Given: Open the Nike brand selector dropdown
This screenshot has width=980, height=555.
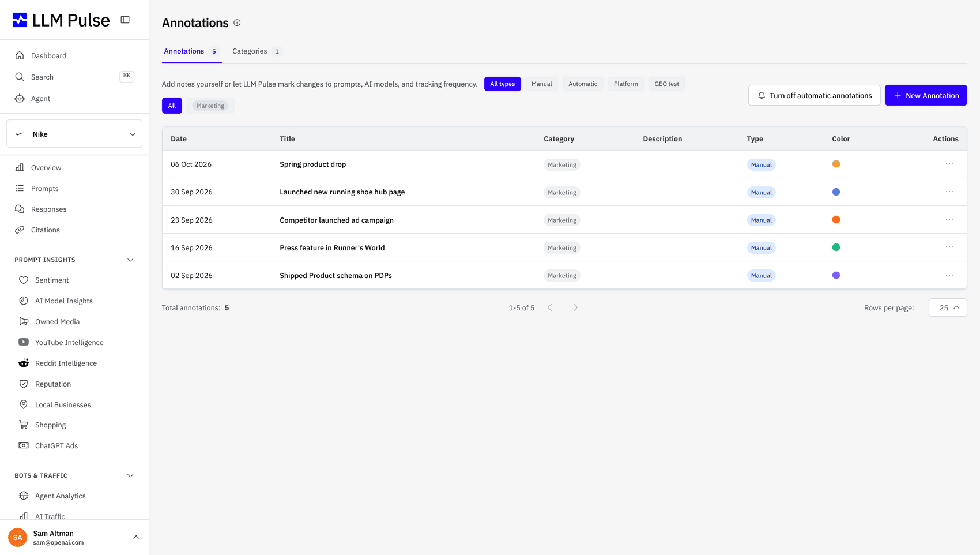Looking at the screenshot, I should click(x=74, y=134).
